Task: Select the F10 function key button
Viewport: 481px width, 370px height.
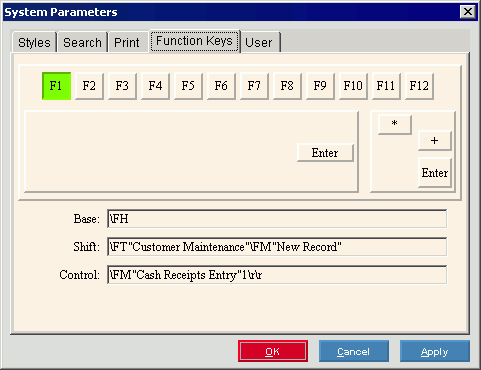Action: [353, 86]
